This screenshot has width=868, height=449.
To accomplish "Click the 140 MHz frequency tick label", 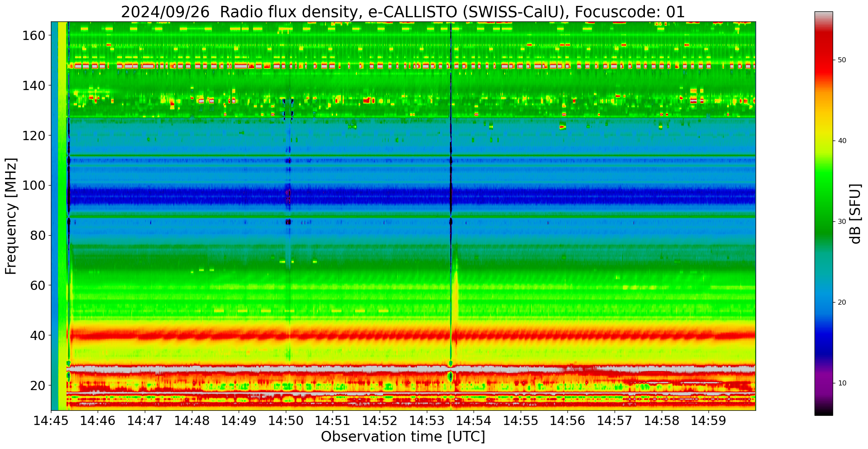I will click(x=33, y=85).
